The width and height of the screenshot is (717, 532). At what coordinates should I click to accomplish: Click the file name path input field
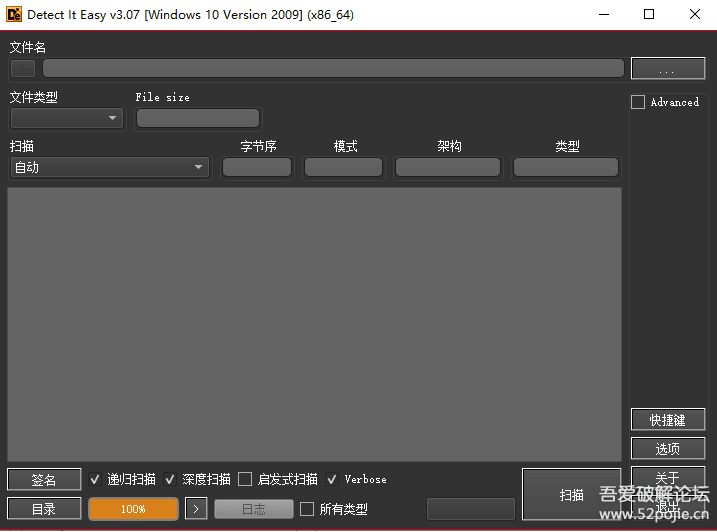pyautogui.click(x=333, y=68)
